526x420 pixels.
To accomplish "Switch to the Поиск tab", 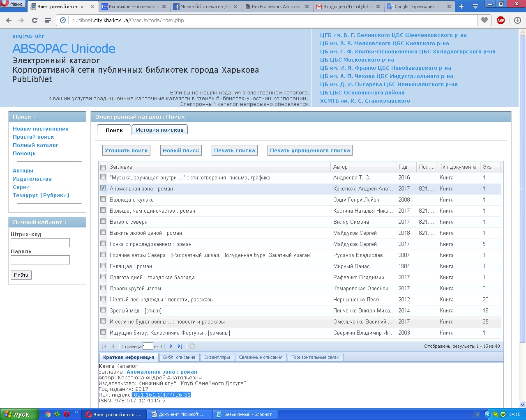I will (x=114, y=130).
